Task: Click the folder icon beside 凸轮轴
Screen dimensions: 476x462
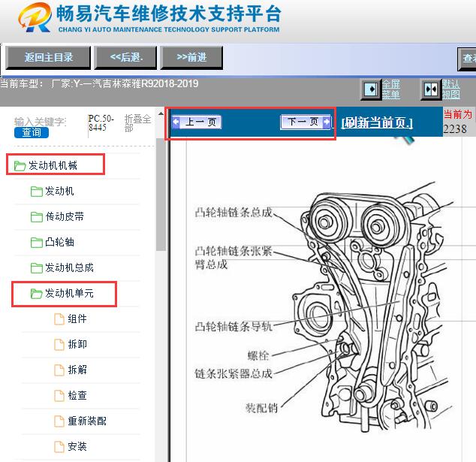Action: coord(37,243)
